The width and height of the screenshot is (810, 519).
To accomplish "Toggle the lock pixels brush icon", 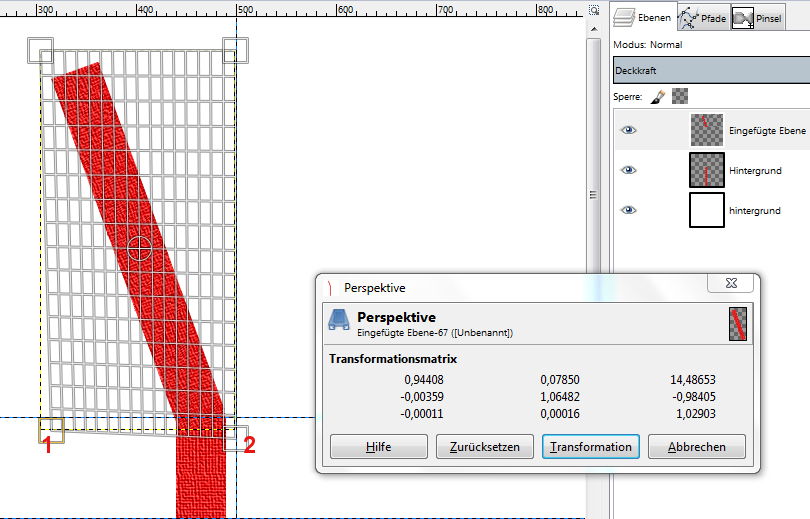I will pos(657,97).
